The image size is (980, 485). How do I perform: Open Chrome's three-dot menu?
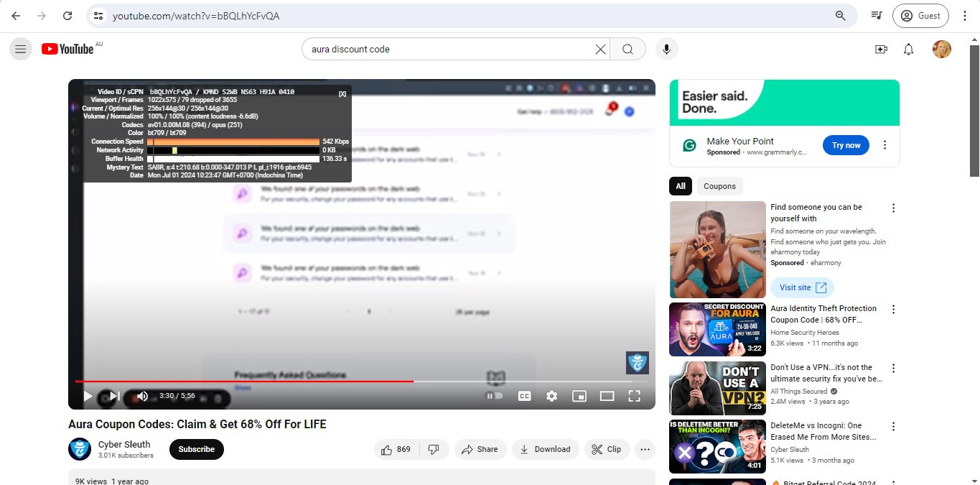[963, 15]
